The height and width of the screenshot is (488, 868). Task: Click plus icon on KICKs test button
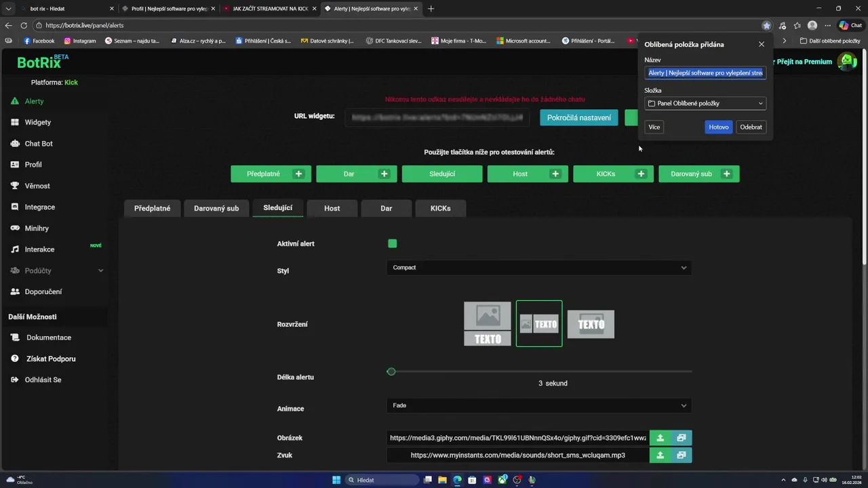(641, 174)
